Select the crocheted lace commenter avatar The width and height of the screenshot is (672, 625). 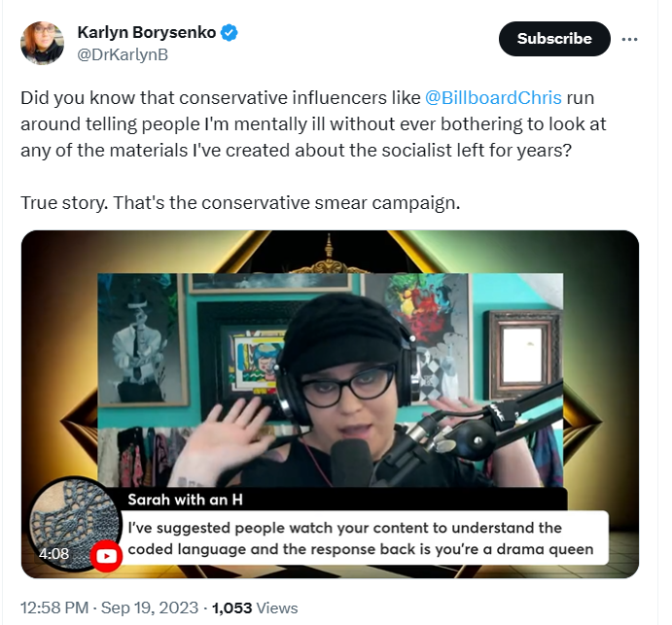click(73, 523)
